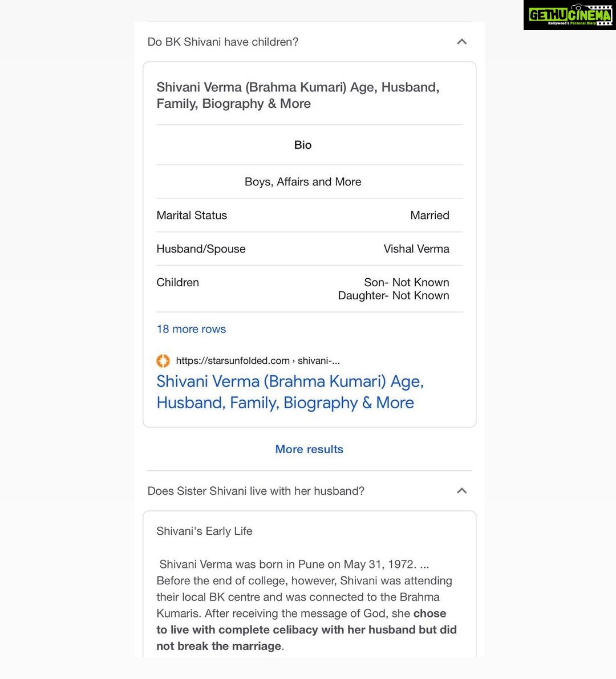This screenshot has width=616, height=679.
Task: Click the gray snippet card title text
Action: (x=298, y=95)
